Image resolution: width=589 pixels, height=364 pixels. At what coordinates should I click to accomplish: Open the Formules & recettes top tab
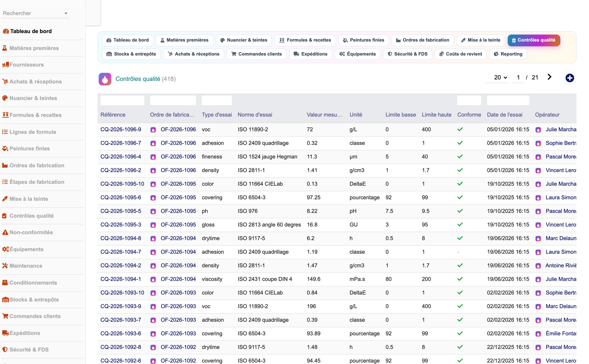click(x=305, y=40)
